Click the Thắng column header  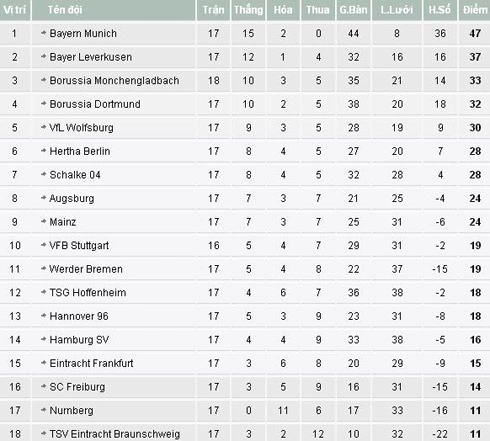[248, 10]
